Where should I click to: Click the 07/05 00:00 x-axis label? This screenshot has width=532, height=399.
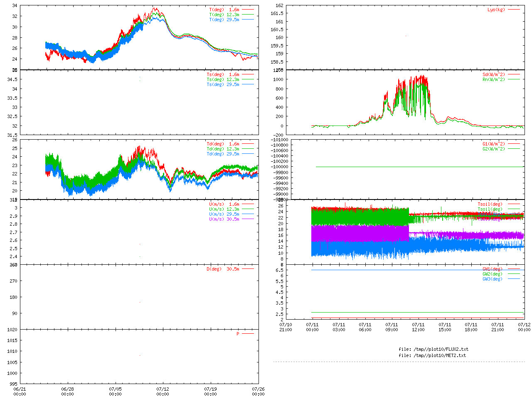coord(115,392)
